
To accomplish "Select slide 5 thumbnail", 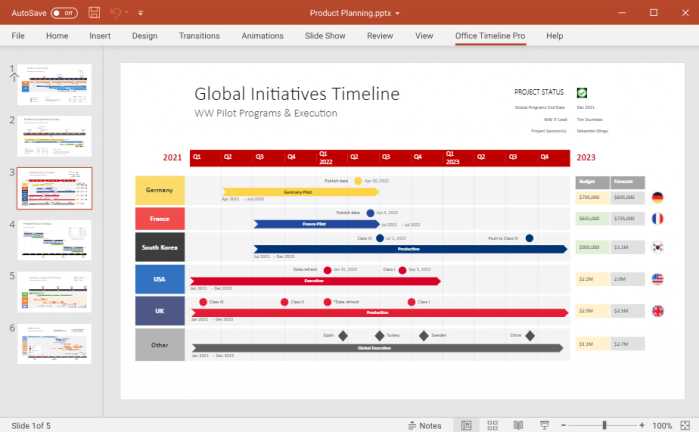I will point(54,290).
